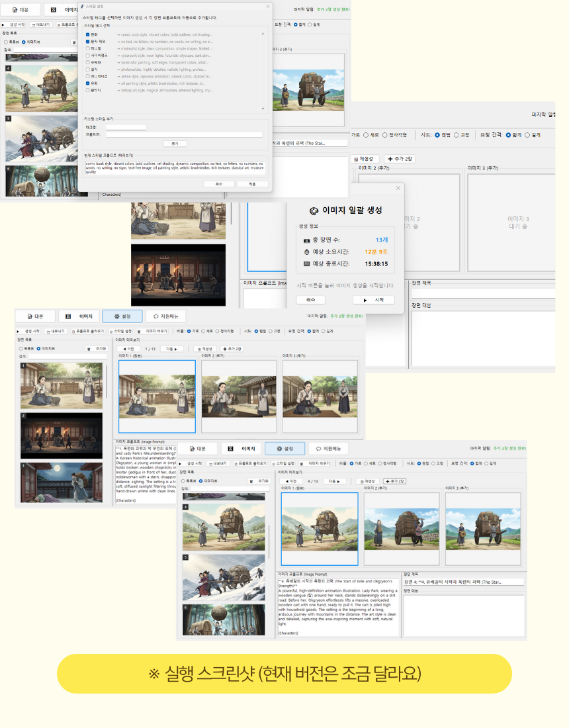Viewport: 569px width, 728px height.
Task: Uncheck the 유화 style checkbox
Action: (x=88, y=83)
